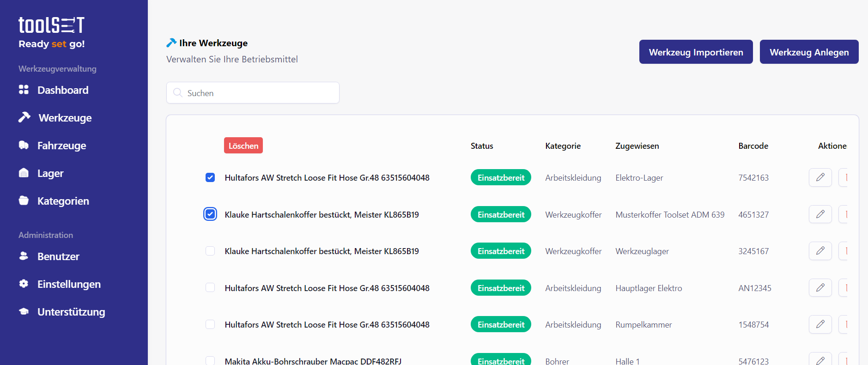The image size is (868, 365).
Task: Uncheck Hultafors row assigned to Elektro-Lager
Action: 210,177
